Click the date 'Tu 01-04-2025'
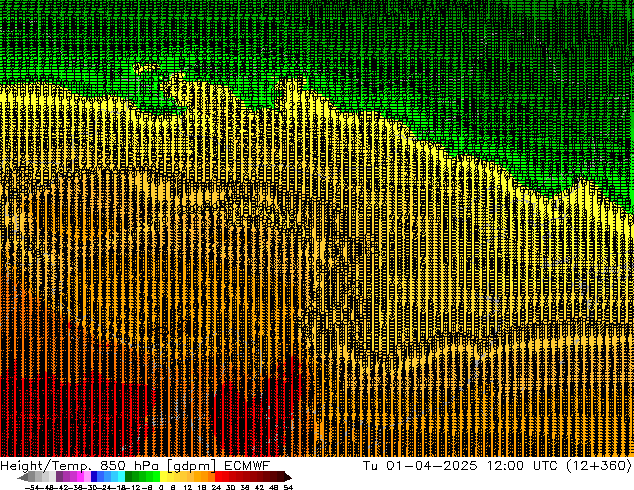This screenshot has height=490, width=634. [x=420, y=466]
